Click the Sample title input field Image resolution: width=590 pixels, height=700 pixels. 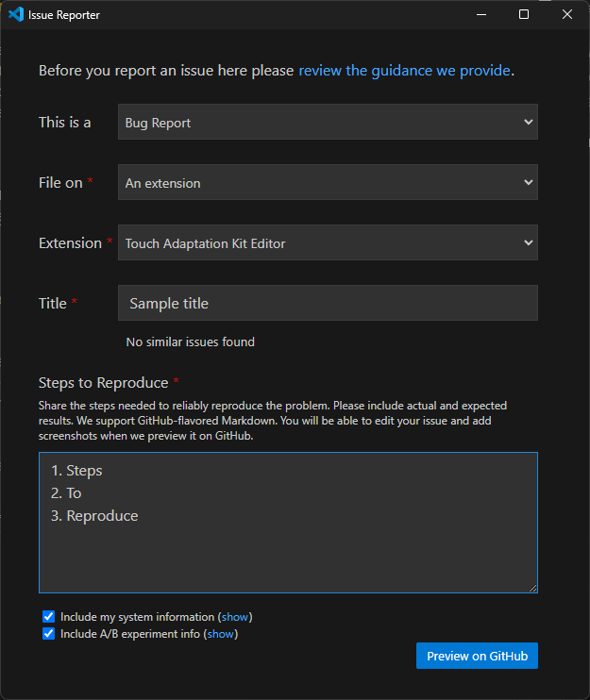coord(328,303)
